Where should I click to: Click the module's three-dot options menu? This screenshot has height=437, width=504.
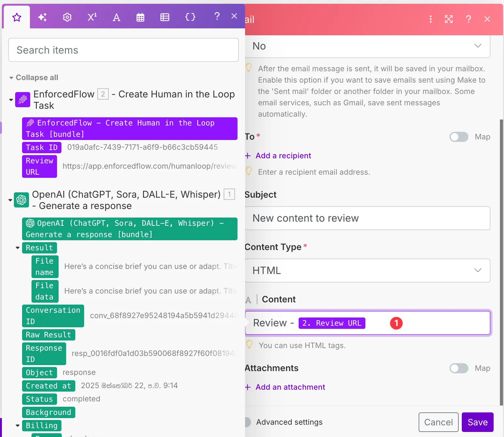(x=430, y=19)
